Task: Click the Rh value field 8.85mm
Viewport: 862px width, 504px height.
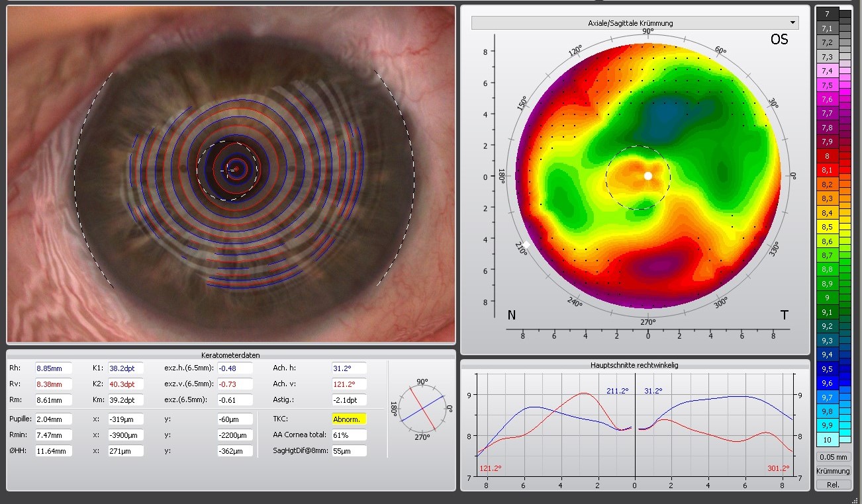Action: (54, 368)
